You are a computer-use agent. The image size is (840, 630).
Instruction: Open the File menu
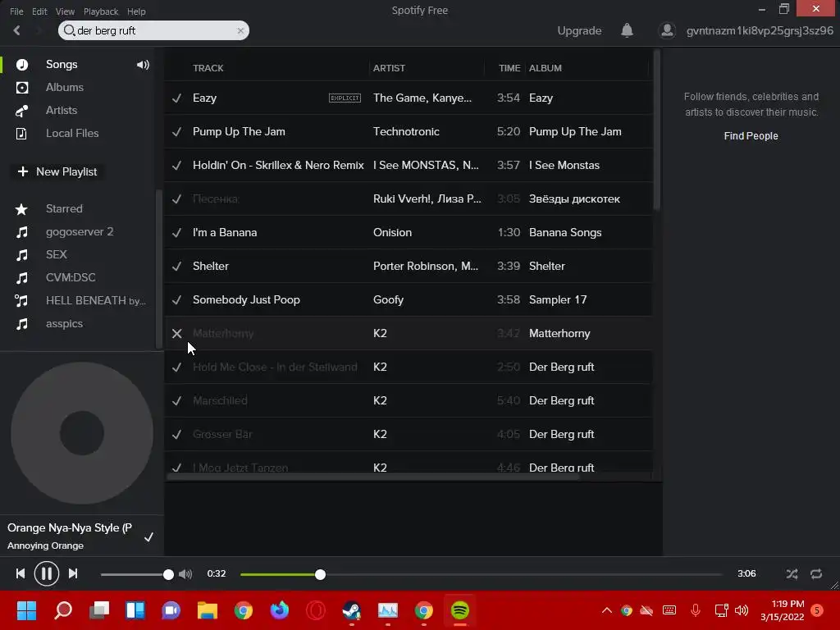[x=16, y=11]
